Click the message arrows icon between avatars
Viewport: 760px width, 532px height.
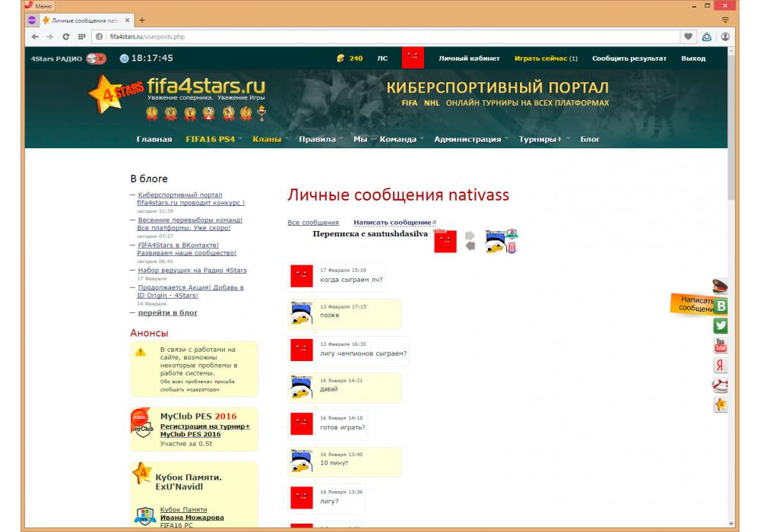click(x=470, y=241)
